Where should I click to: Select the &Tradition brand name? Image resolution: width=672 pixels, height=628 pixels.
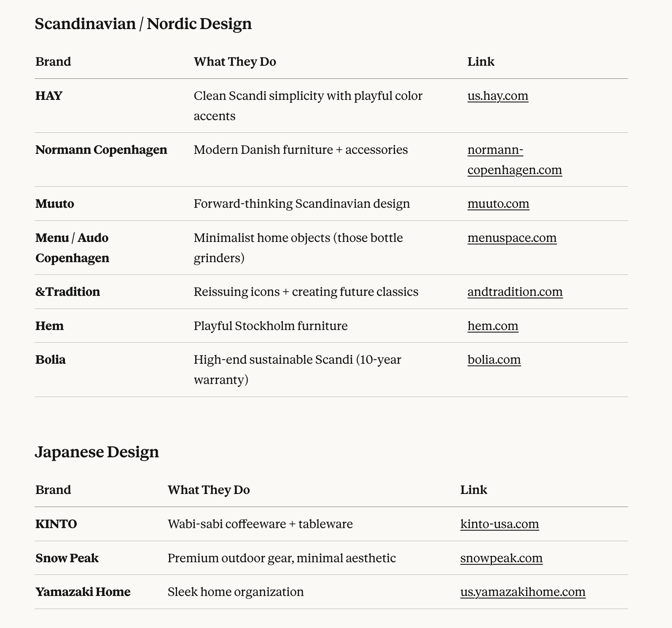[x=67, y=292]
